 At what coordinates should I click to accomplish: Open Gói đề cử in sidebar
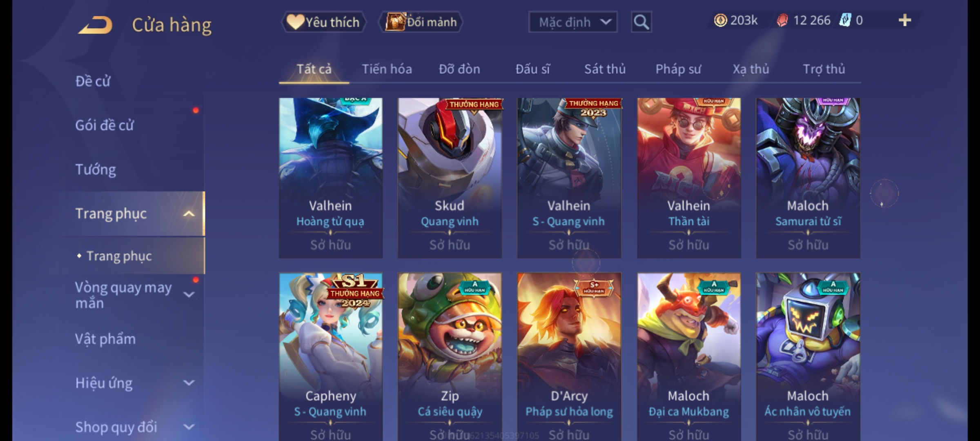pos(105,125)
